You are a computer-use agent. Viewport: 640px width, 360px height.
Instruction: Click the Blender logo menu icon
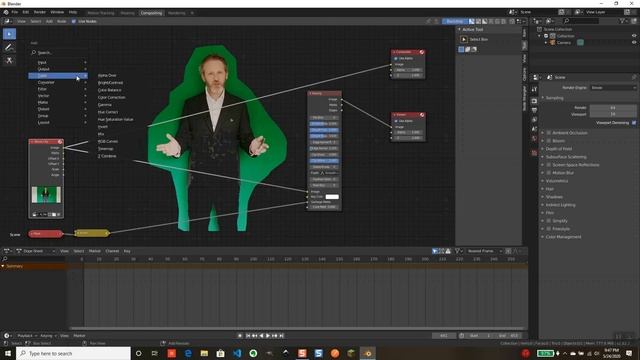[x=6, y=12]
